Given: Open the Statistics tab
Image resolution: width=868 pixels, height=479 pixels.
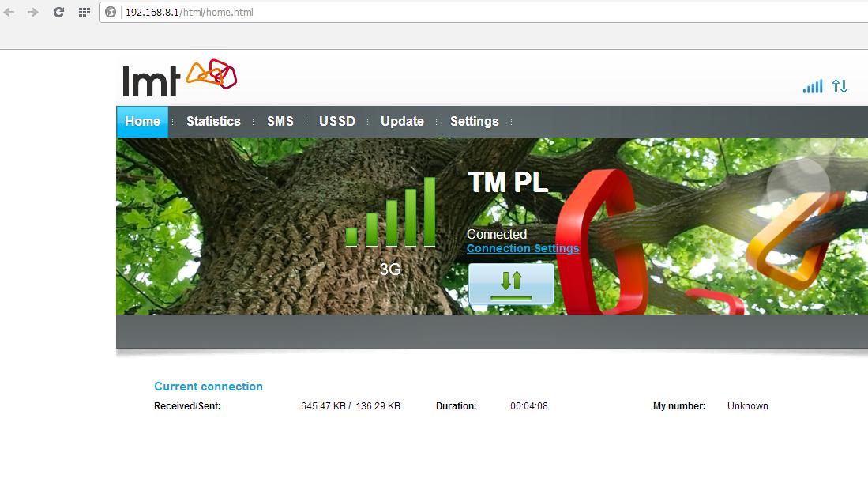Looking at the screenshot, I should tap(213, 122).
